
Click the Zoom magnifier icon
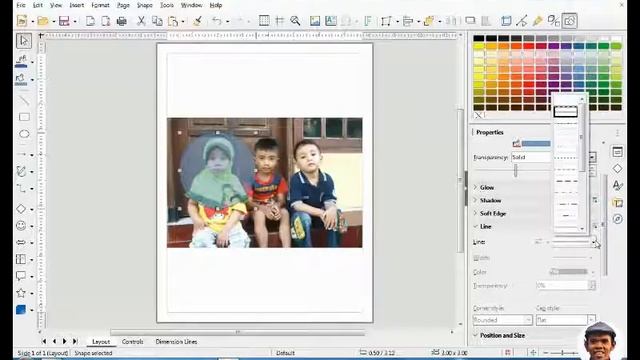pyautogui.click(x=295, y=21)
